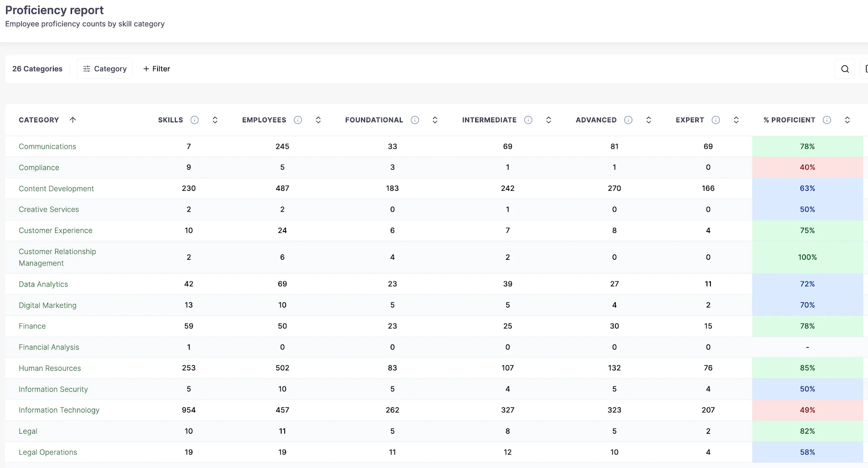Click the 72% cell for Data Analytics
This screenshot has height=468, width=868.
[807, 284]
